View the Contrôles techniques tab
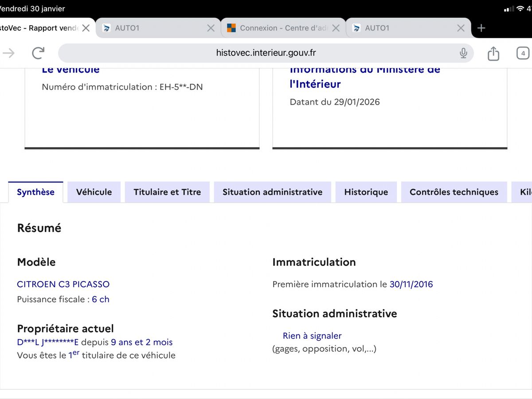 click(454, 192)
